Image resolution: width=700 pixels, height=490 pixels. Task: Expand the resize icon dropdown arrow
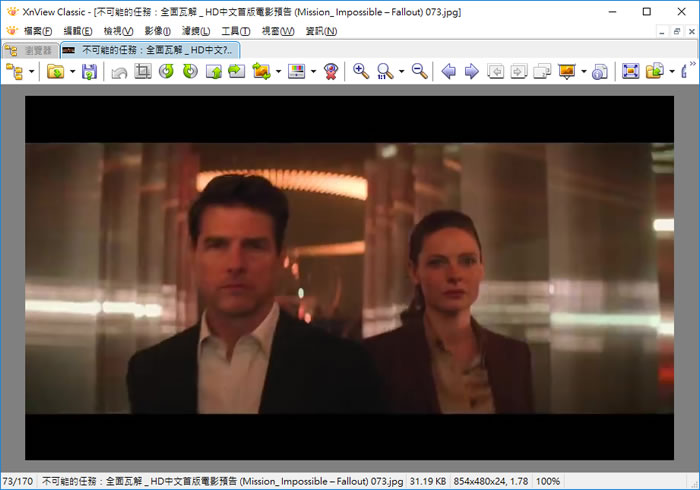tap(279, 71)
